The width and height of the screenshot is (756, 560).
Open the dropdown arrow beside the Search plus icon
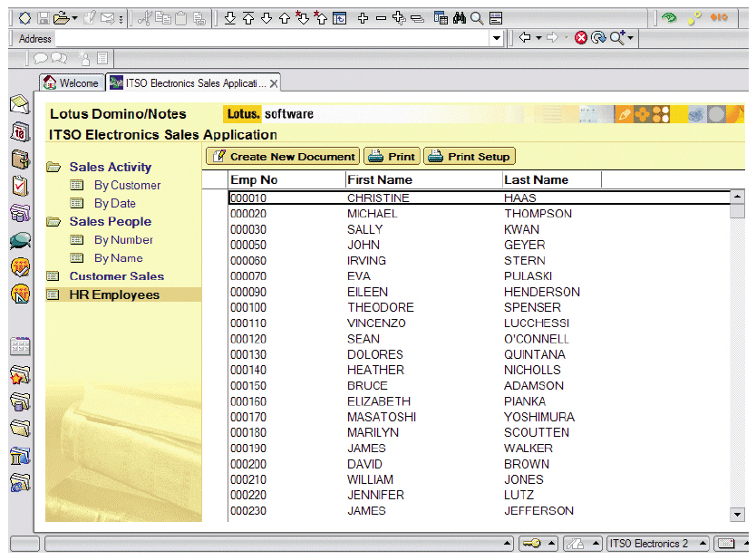click(630, 37)
